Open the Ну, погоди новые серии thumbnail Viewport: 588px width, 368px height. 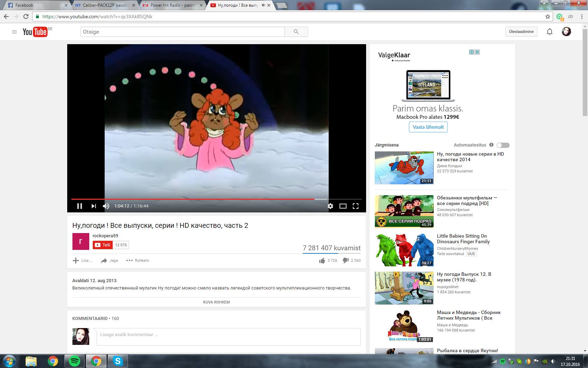click(x=404, y=168)
